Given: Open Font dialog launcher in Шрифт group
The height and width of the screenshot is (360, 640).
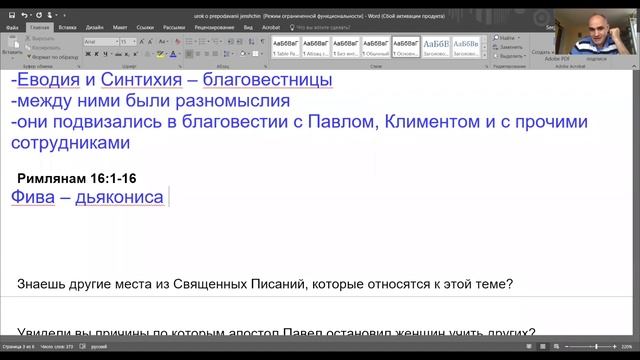Looking at the screenshot, I should 180,67.
